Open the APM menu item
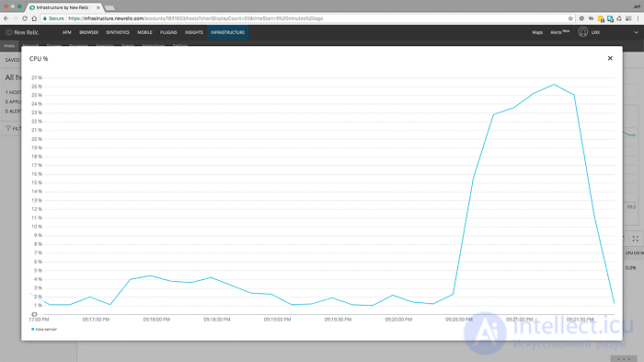 (x=66, y=32)
